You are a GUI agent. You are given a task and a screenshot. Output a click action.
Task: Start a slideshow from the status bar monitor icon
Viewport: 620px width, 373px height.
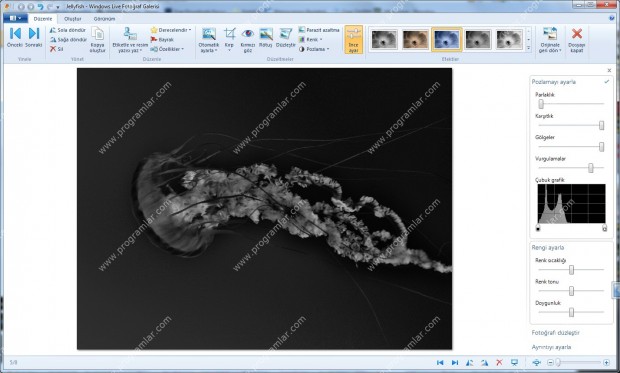point(514,362)
